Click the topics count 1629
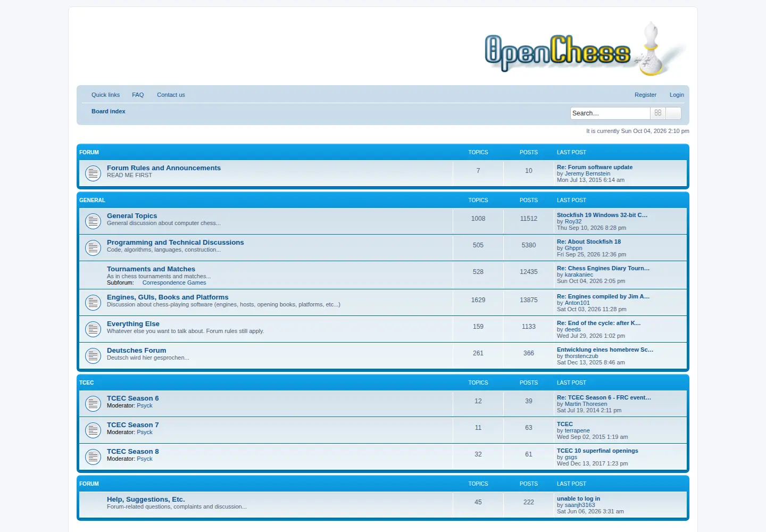 coord(478,300)
